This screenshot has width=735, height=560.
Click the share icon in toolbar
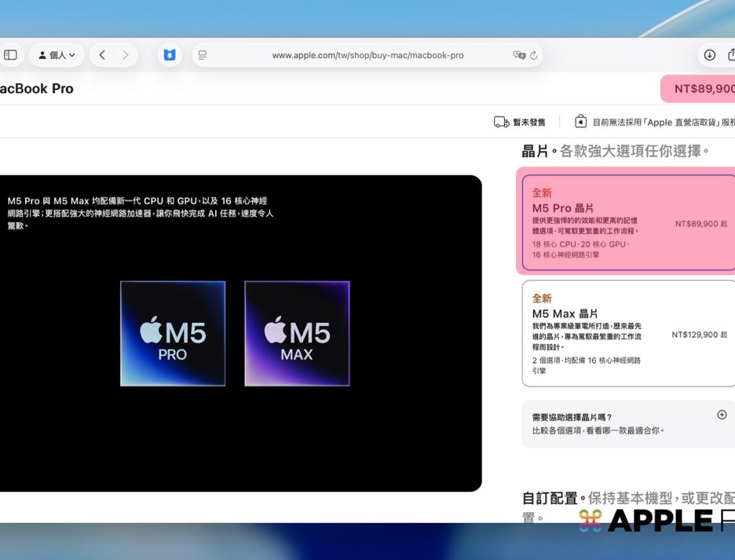click(731, 55)
